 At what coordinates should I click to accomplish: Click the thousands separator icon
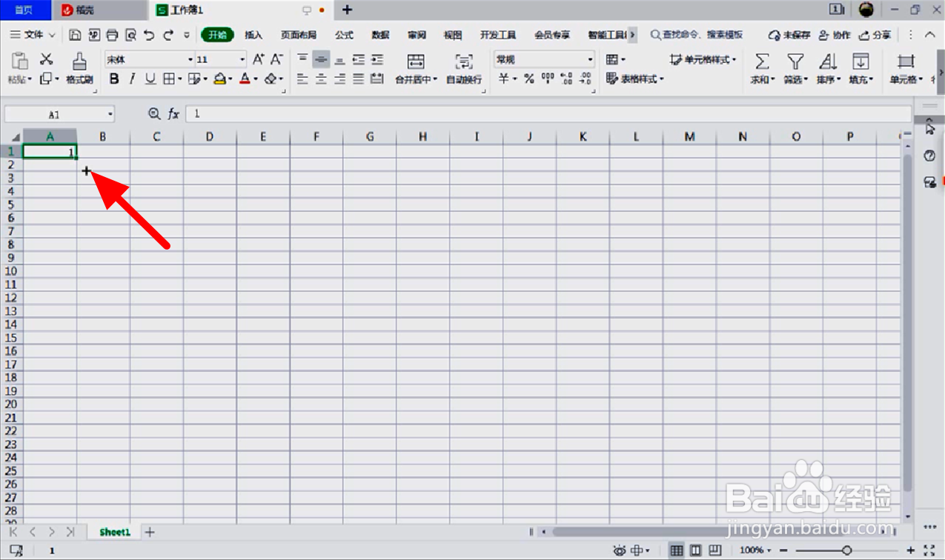(x=548, y=79)
